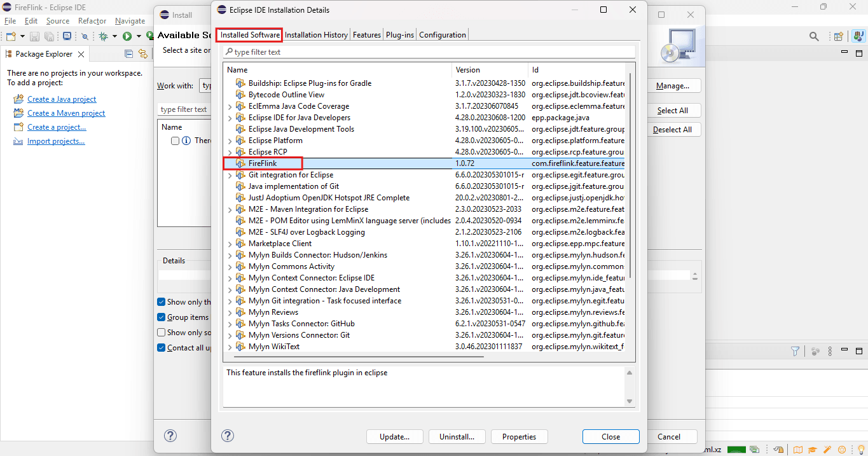The image size is (868, 456).
Task: Close the Package Explorer view tab
Action: pyautogui.click(x=81, y=54)
